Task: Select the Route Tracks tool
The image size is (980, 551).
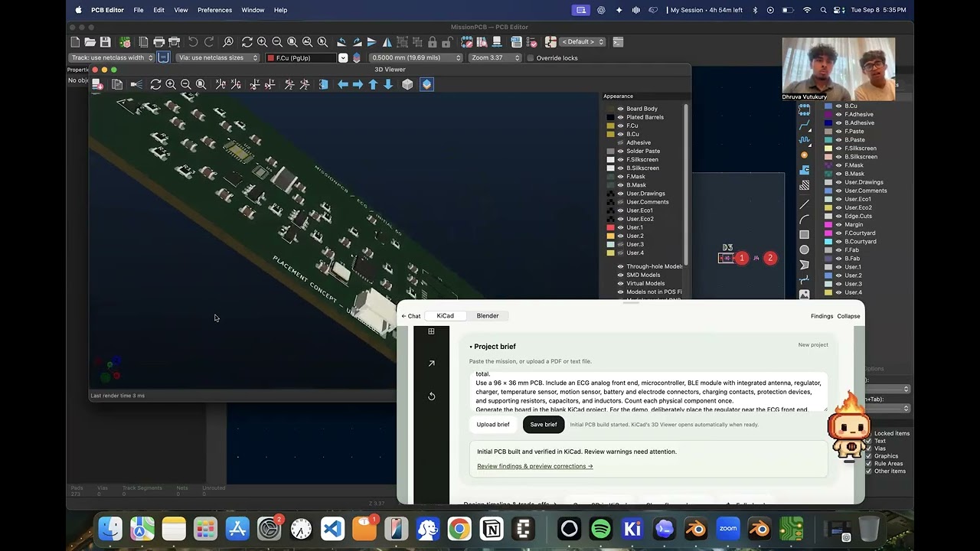Action: coord(805,125)
